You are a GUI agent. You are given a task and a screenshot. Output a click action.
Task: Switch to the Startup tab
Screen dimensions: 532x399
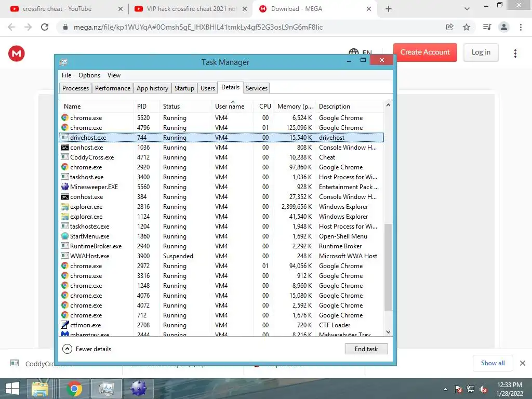[184, 88]
